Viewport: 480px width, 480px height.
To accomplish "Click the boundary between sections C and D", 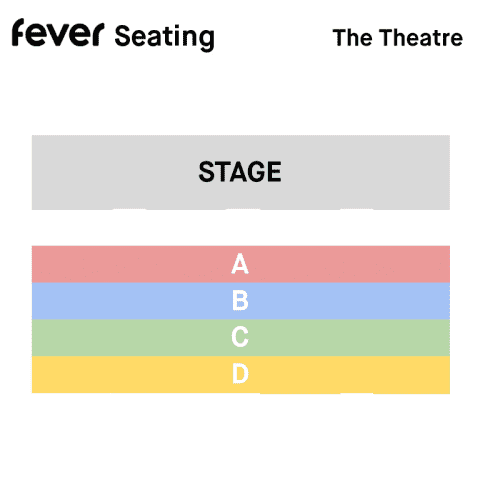I will pyautogui.click(x=241, y=356).
